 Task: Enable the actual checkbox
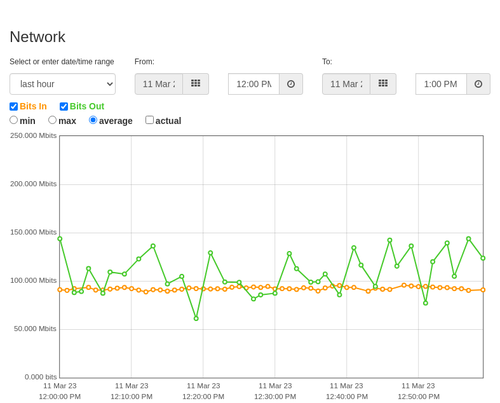[x=150, y=120]
